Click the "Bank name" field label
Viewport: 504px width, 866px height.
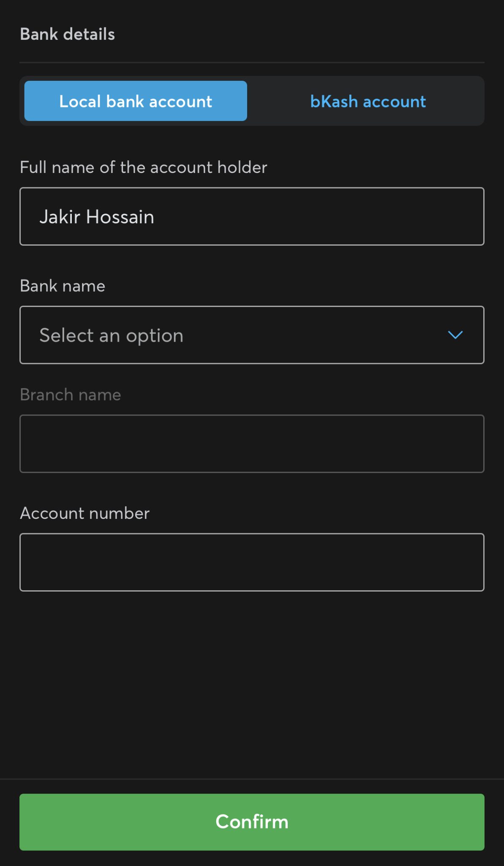(63, 286)
